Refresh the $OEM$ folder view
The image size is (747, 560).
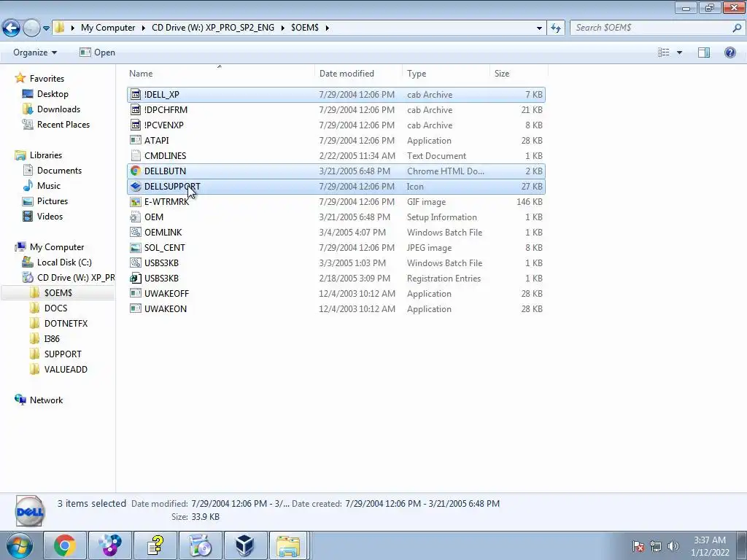pyautogui.click(x=555, y=28)
